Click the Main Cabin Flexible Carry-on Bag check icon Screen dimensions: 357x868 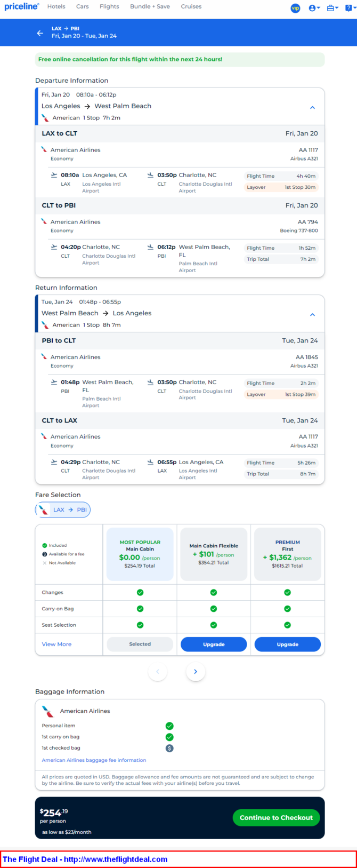pos(214,609)
